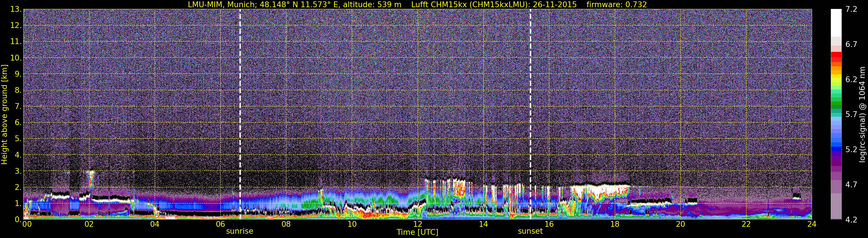Screen dimensions: 868x238
Task: Click the y-axis tick label 4
Action: point(18,155)
